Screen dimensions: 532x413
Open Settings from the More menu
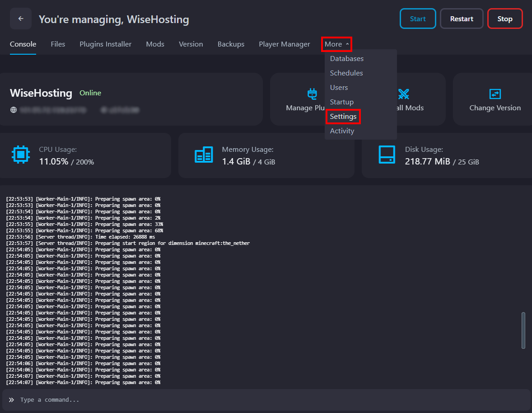coord(343,116)
